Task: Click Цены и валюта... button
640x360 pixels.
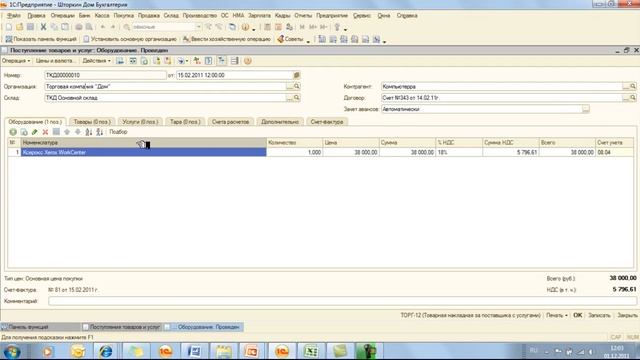Action: click(55, 61)
